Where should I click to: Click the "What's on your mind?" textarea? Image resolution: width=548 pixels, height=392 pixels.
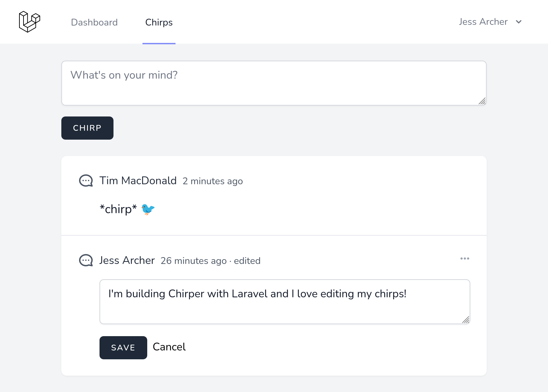point(274,83)
